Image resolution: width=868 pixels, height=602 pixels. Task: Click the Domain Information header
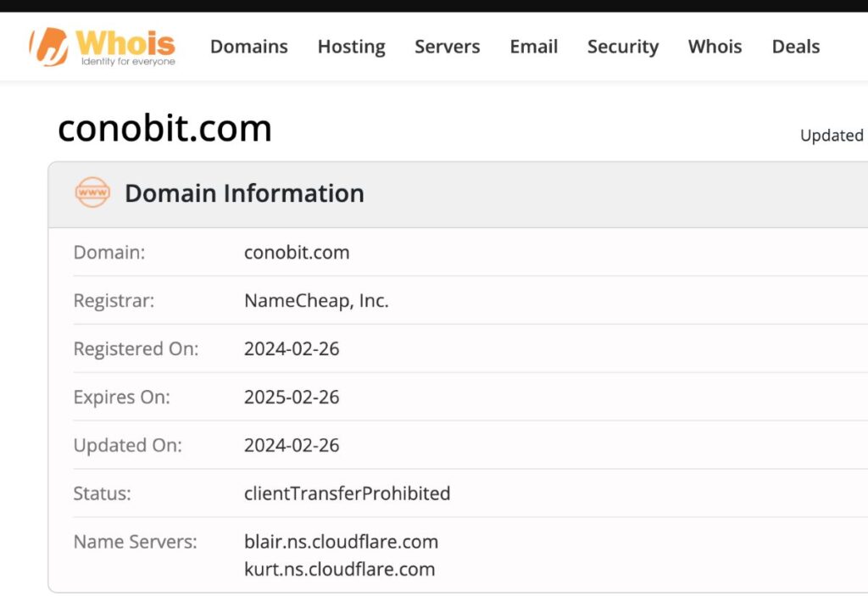pyautogui.click(x=244, y=193)
